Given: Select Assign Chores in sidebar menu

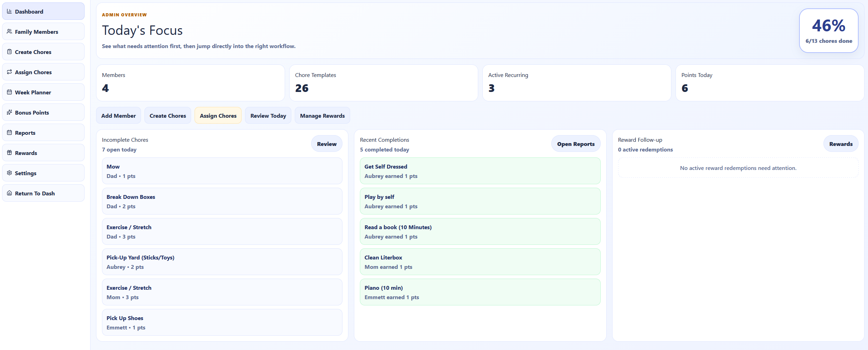Looking at the screenshot, I should pos(43,72).
